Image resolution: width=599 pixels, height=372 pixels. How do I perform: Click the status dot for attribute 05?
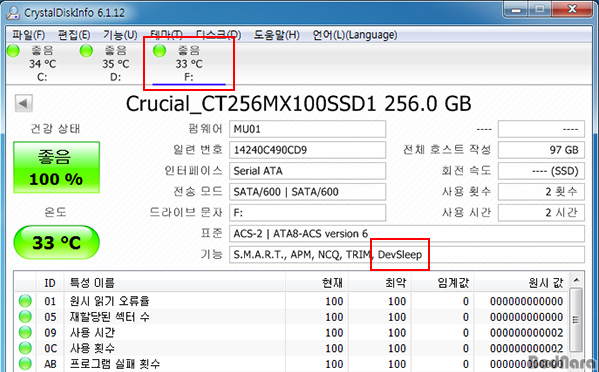point(25,317)
